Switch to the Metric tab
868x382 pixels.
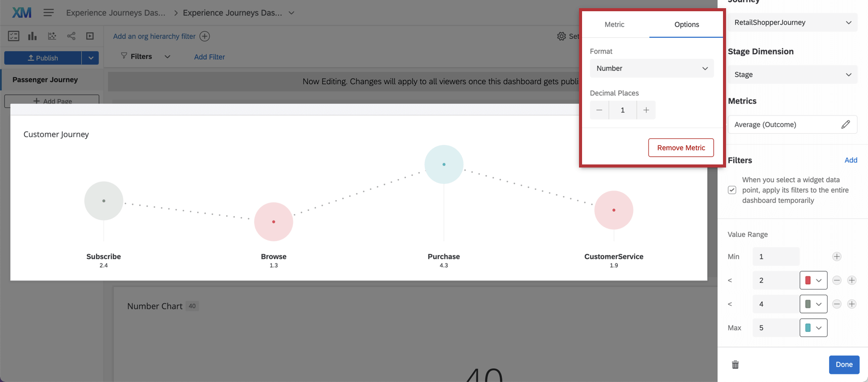point(614,25)
